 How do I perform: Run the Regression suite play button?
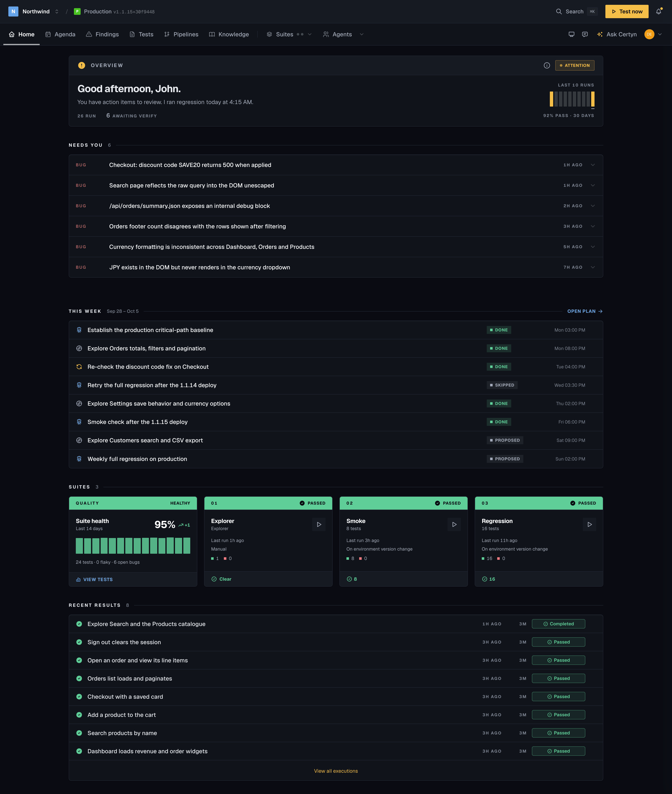589,524
